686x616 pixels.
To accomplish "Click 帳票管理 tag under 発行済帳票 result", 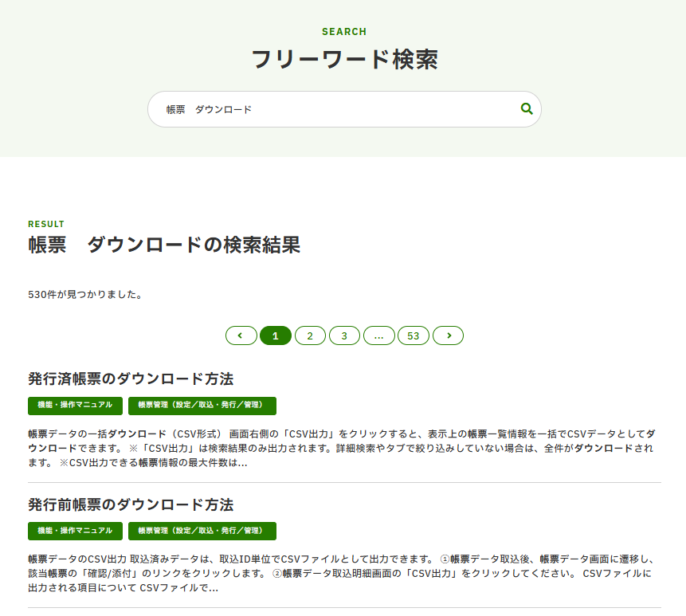I will point(202,406).
